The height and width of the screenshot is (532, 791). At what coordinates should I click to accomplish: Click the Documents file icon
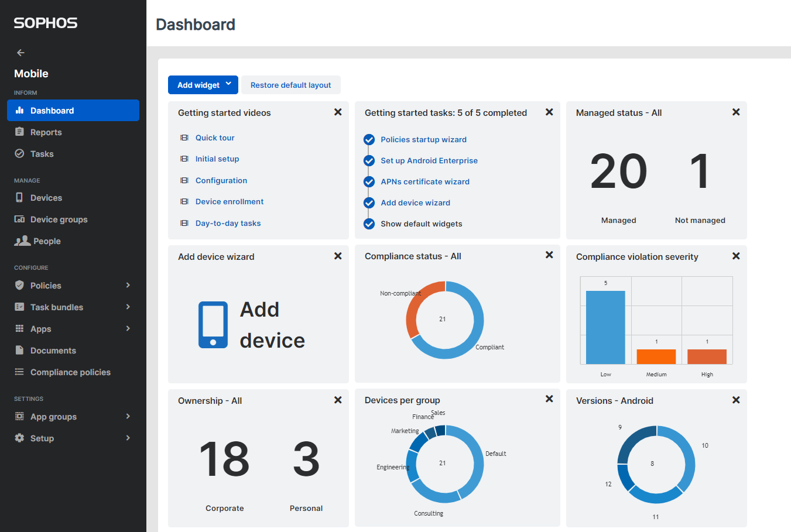[x=19, y=351]
